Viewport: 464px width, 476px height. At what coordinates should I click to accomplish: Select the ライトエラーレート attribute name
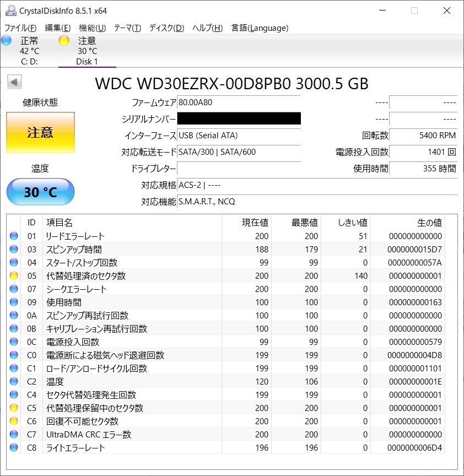[75, 447]
